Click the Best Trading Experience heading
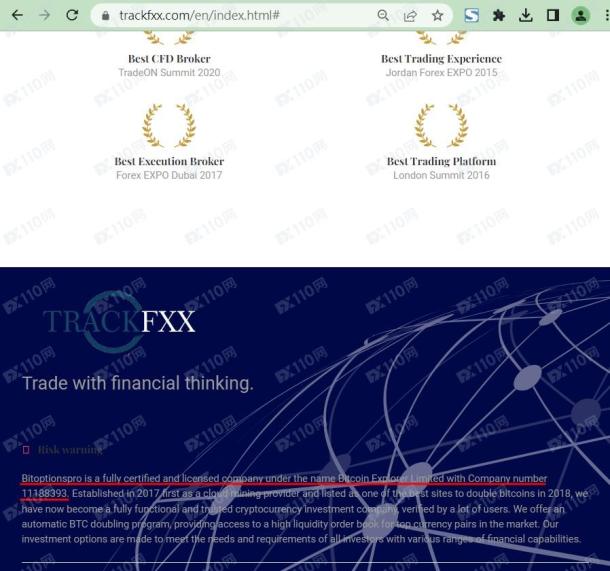Screen dimensions: 610x571 442,59
